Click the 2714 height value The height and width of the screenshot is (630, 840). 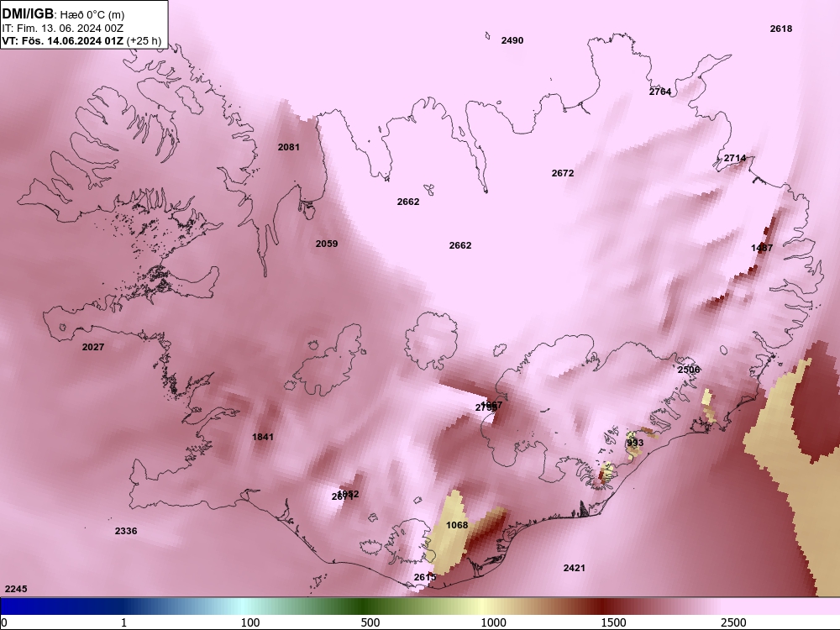(735, 158)
